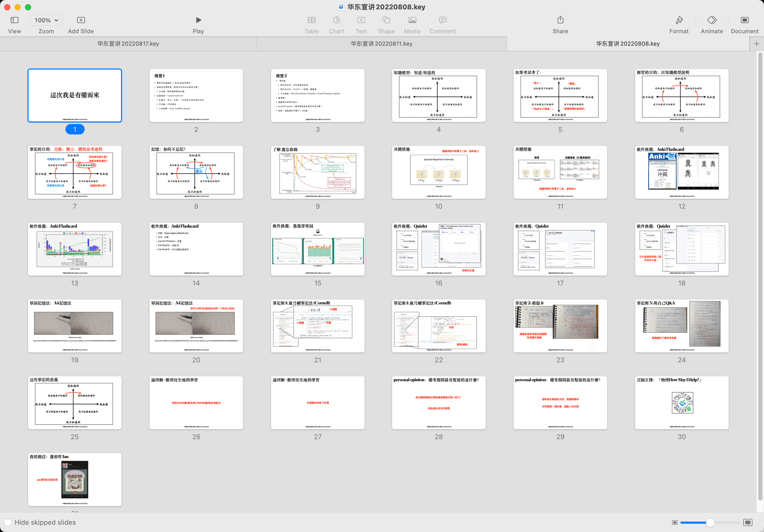The image size is (764, 532).
Task: Open the Add Slide chooser
Action: tap(81, 20)
